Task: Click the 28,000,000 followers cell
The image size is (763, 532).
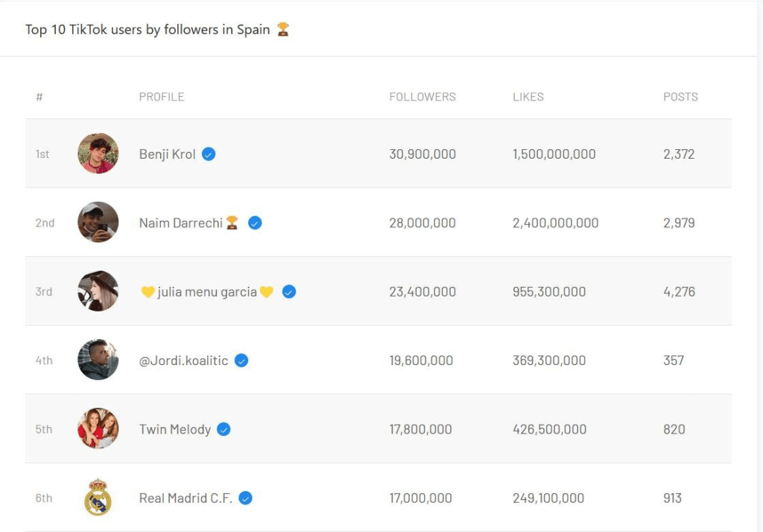Action: tap(422, 223)
